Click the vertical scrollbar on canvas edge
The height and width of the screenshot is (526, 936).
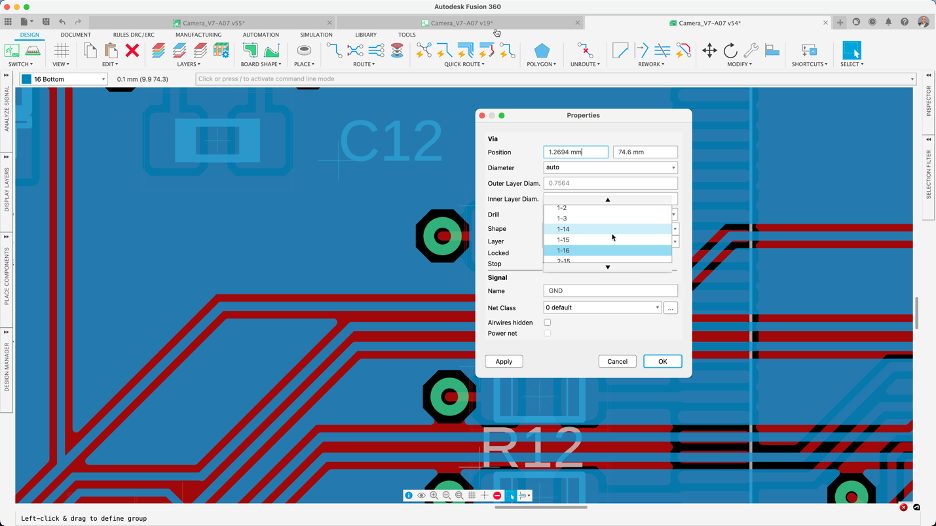(x=916, y=312)
